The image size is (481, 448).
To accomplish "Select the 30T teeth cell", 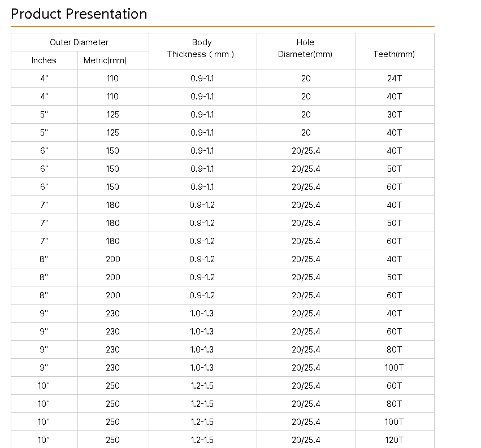I will point(394,115).
